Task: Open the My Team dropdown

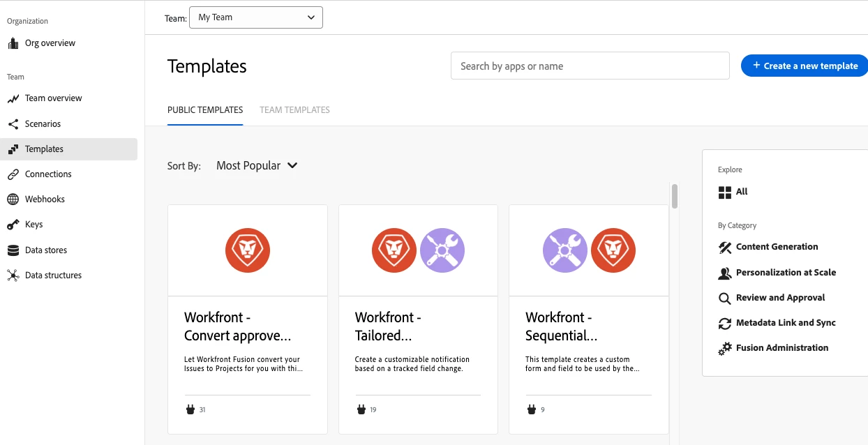Action: [256, 17]
